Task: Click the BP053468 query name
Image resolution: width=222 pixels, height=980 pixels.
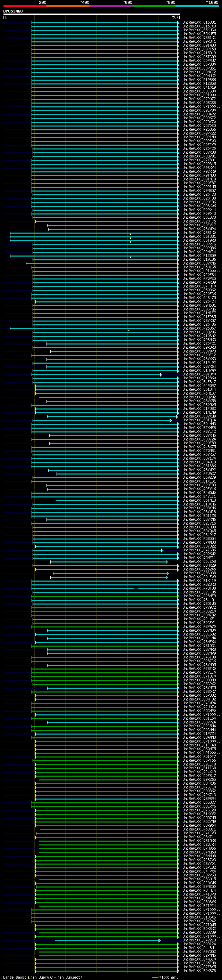Action: (x=13, y=11)
